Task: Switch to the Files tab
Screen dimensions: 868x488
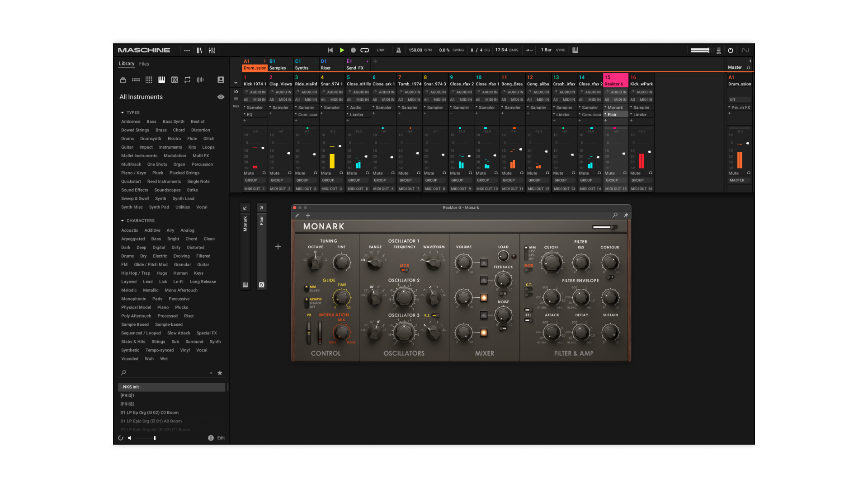Action: pyautogui.click(x=144, y=64)
